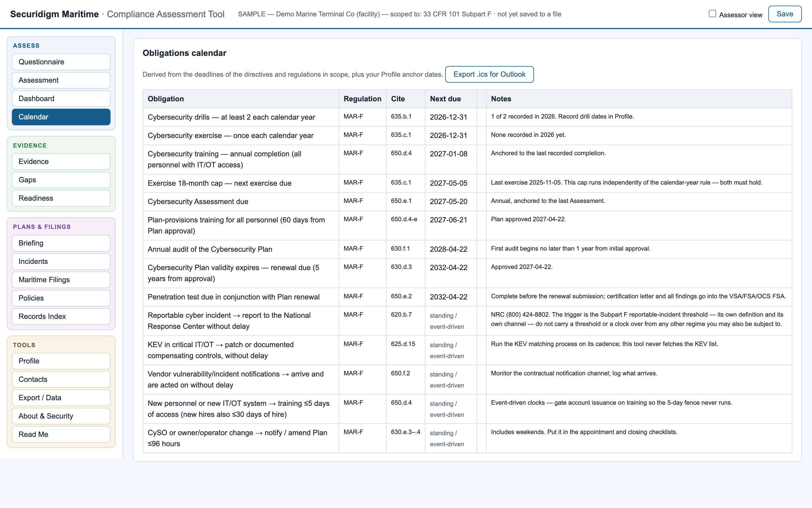The height and width of the screenshot is (508, 812).
Task: Click the Obligations calendar heading
Action: pyautogui.click(x=185, y=53)
